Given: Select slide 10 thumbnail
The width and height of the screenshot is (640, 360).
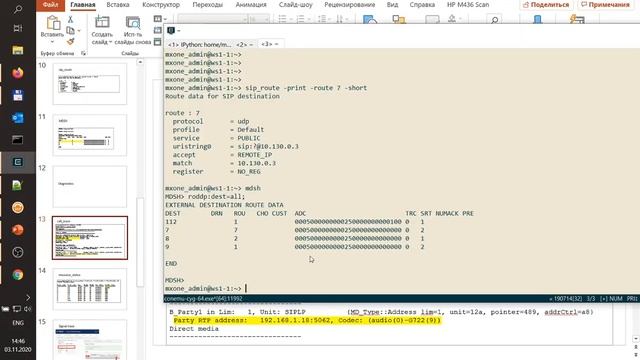Looking at the screenshot, I should [x=90, y=84].
